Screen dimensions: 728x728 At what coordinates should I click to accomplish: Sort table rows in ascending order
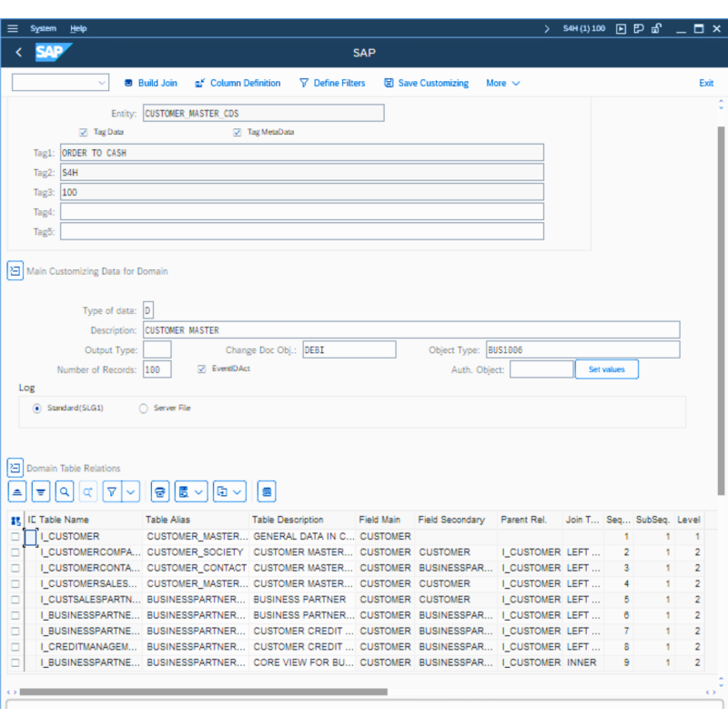tap(16, 491)
